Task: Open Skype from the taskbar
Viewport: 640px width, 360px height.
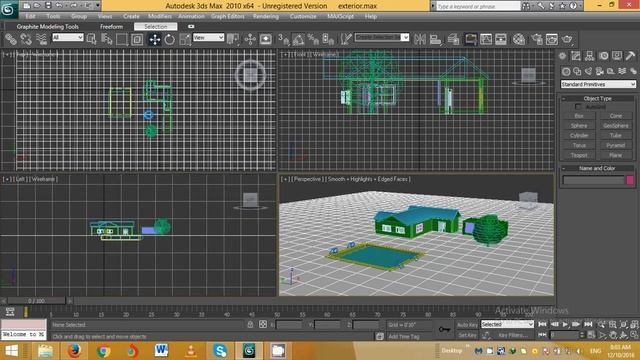Action: 220,351
